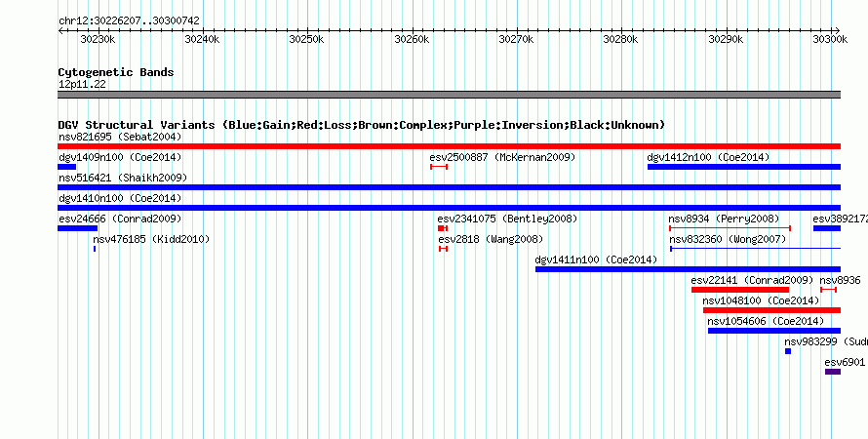Click the tiny nsv476185 blue marker

(95, 249)
